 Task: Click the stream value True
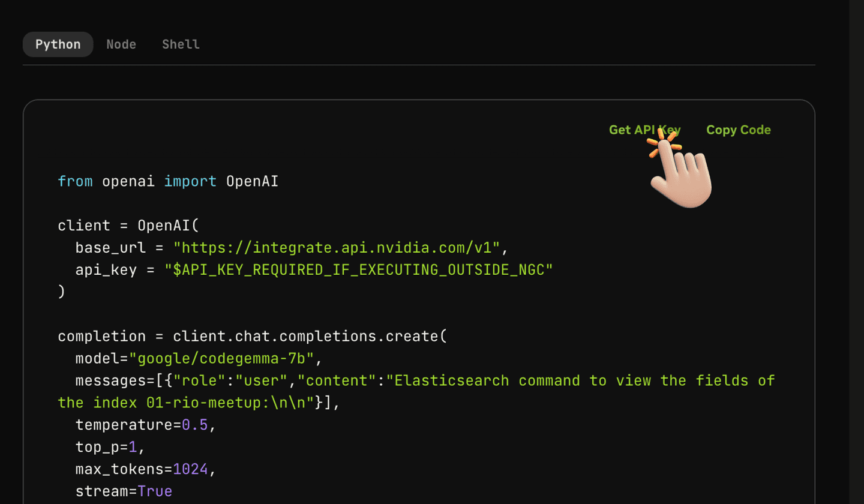tap(155, 491)
